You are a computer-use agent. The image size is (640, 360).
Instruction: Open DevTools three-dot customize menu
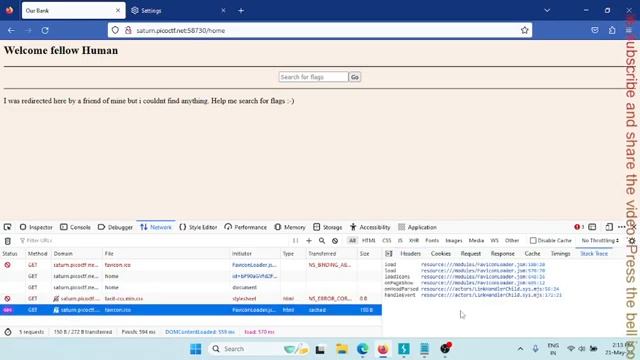pyautogui.click(x=622, y=227)
